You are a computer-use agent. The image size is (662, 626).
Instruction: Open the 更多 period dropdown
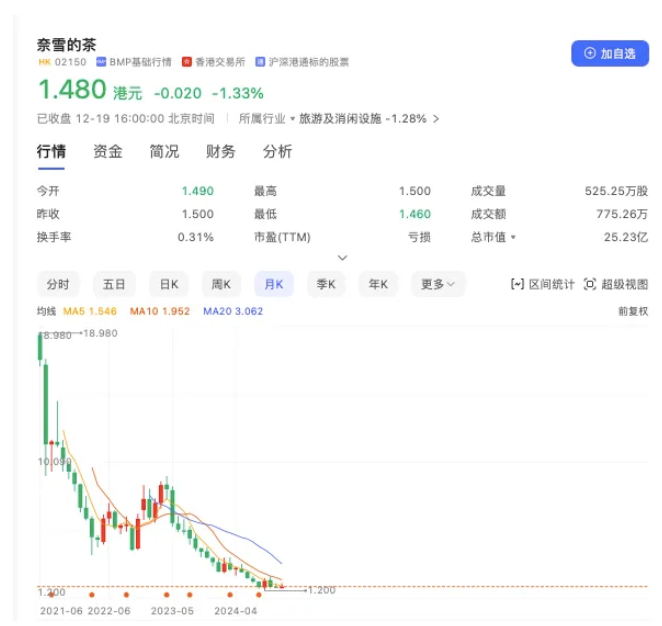[438, 284]
